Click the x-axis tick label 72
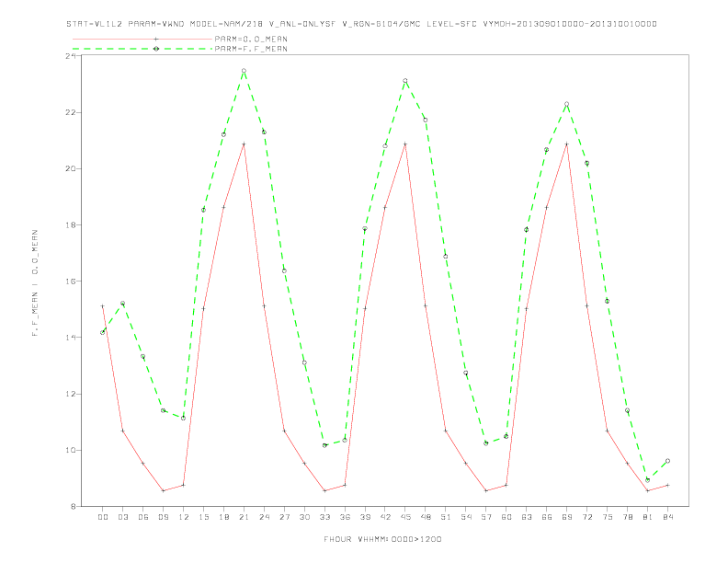 (586, 517)
